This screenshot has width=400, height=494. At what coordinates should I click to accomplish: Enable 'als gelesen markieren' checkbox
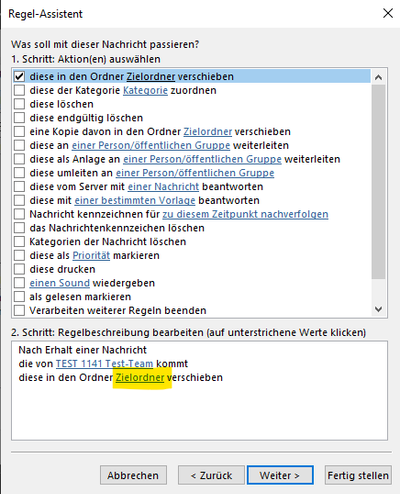coord(19,296)
